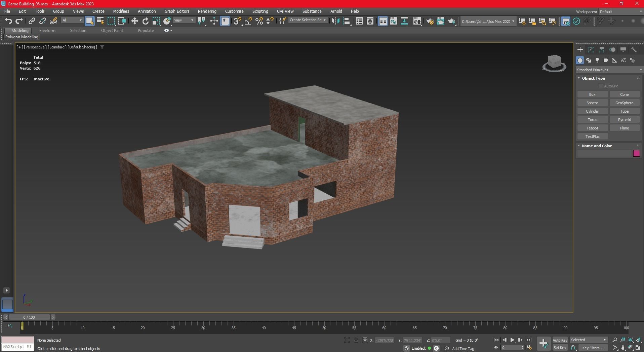Switch to the Object Paint ribbon tab

[112, 31]
